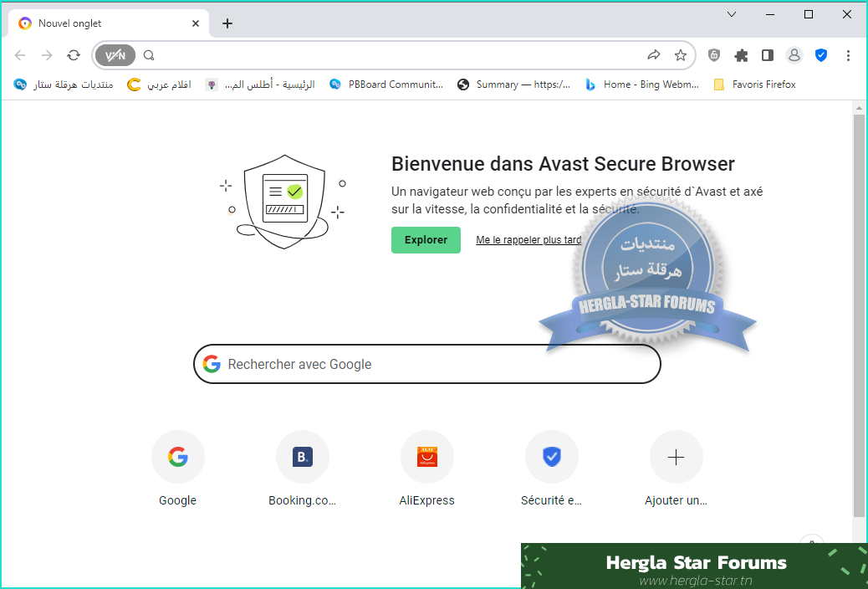Show the side panel icon

[x=768, y=55]
